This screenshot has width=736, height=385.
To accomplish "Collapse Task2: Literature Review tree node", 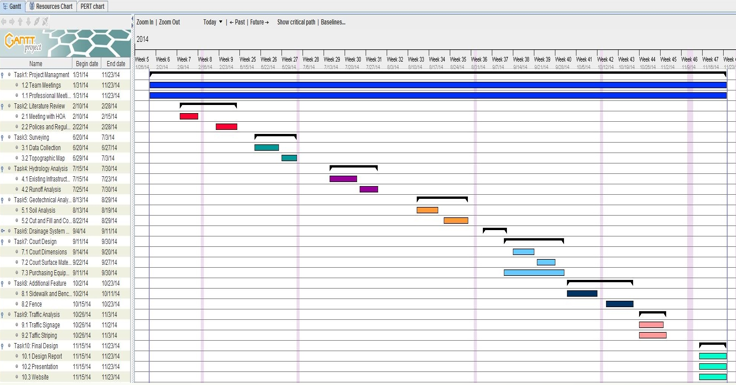I will pyautogui.click(x=2, y=107).
